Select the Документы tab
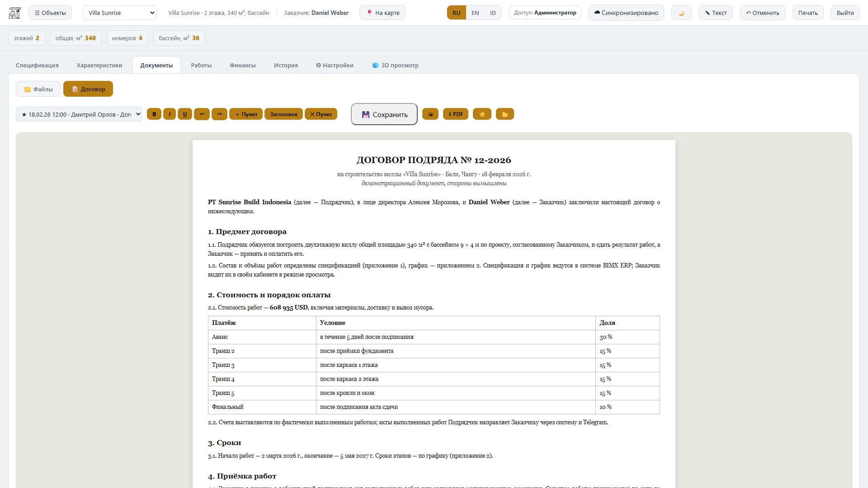868x488 pixels. [156, 65]
